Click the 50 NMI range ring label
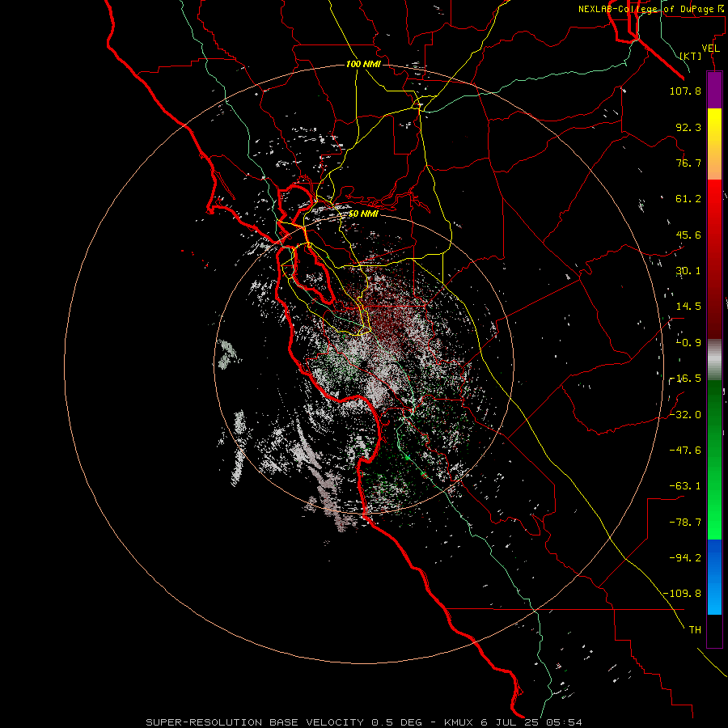This screenshot has height=728, width=728. coord(363,214)
